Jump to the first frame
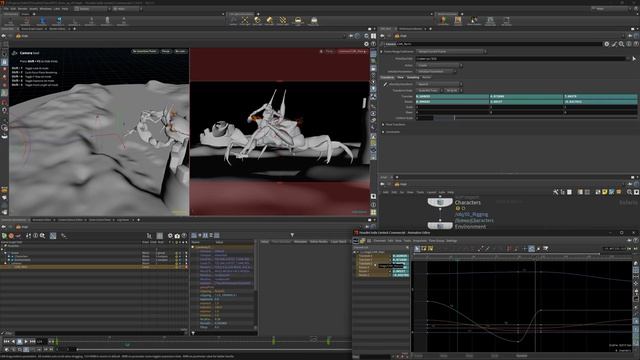This screenshot has width=640, height=360. point(6,341)
